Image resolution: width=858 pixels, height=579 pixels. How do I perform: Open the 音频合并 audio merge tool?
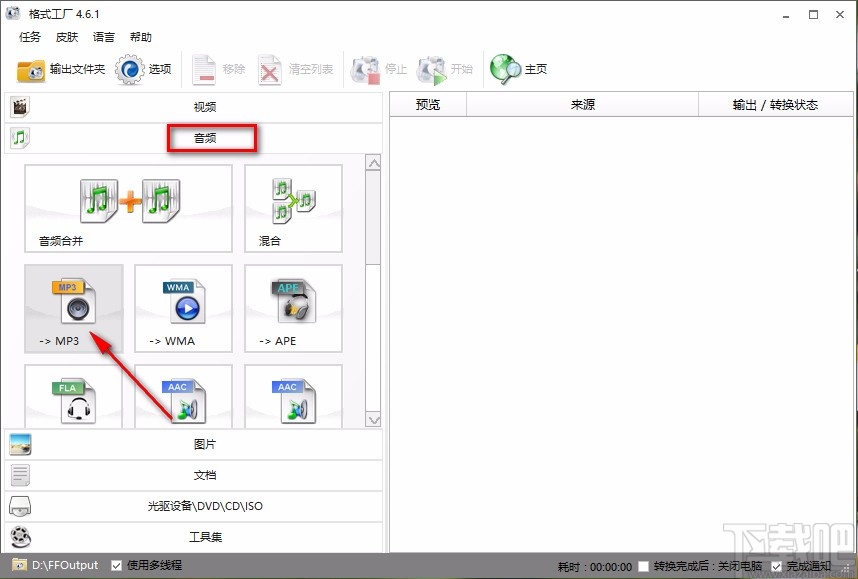(x=128, y=207)
